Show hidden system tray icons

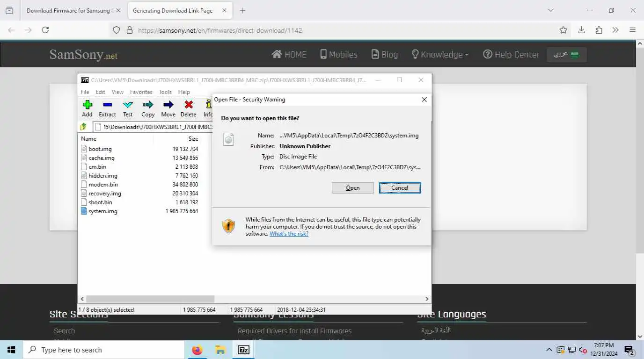[x=549, y=350]
